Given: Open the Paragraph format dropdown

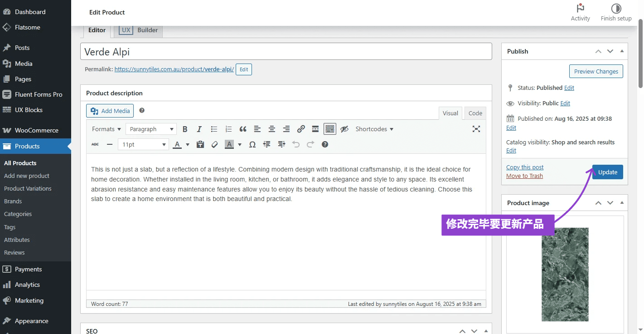Looking at the screenshot, I should coord(151,129).
